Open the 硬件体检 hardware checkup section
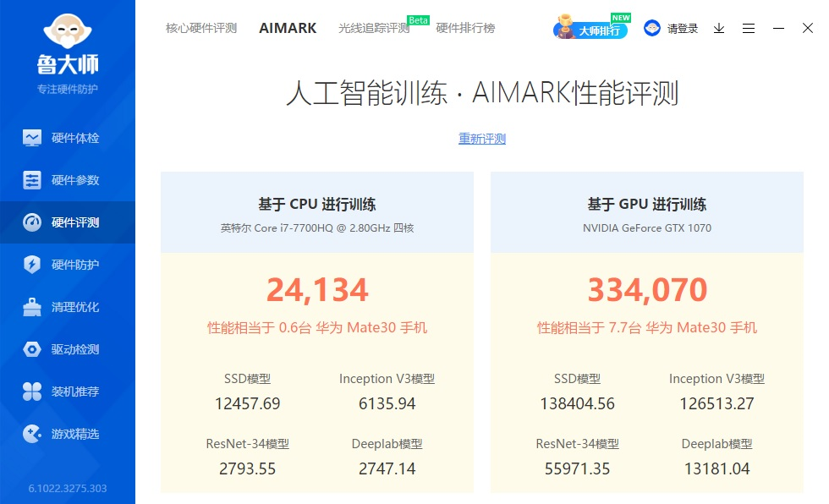 (68, 137)
